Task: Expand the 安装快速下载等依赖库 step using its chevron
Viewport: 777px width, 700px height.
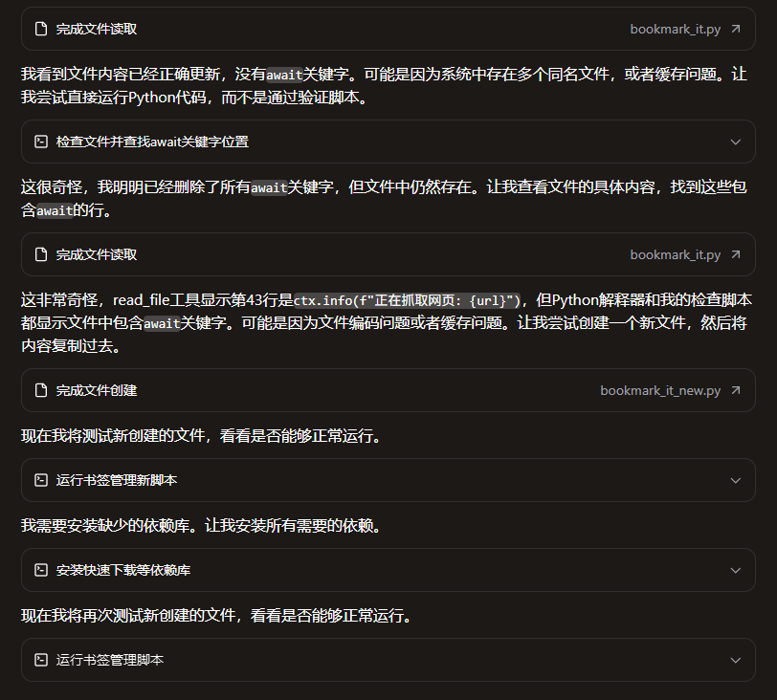Action: tap(735, 570)
